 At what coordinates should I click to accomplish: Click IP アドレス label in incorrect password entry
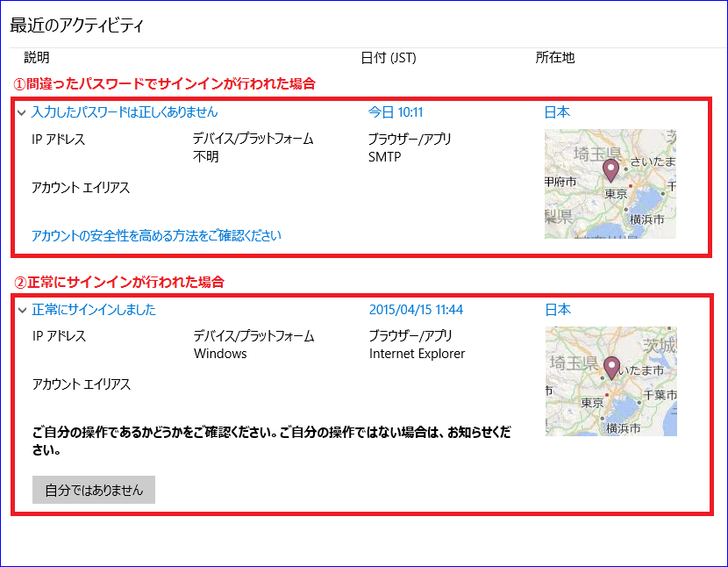click(x=58, y=139)
